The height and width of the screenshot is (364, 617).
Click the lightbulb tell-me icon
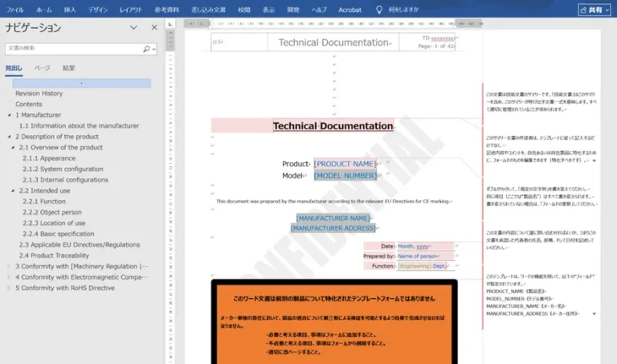click(x=378, y=10)
